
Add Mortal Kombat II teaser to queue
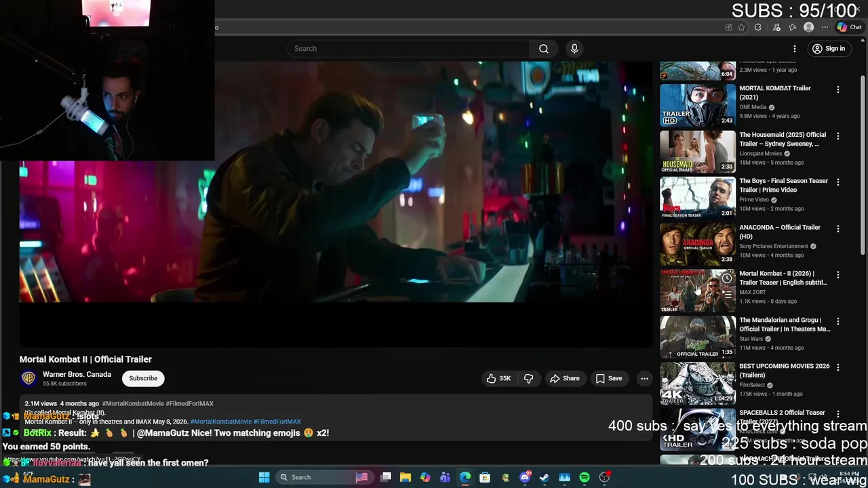tap(727, 295)
